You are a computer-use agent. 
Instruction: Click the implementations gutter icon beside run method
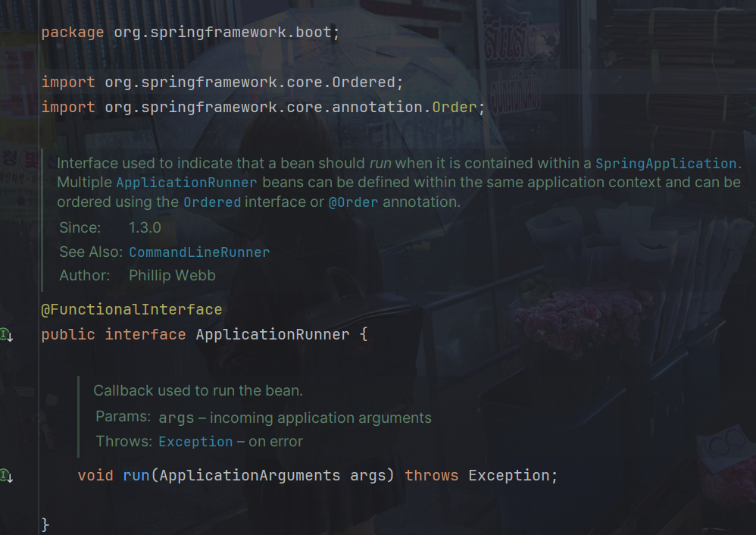click(x=6, y=475)
